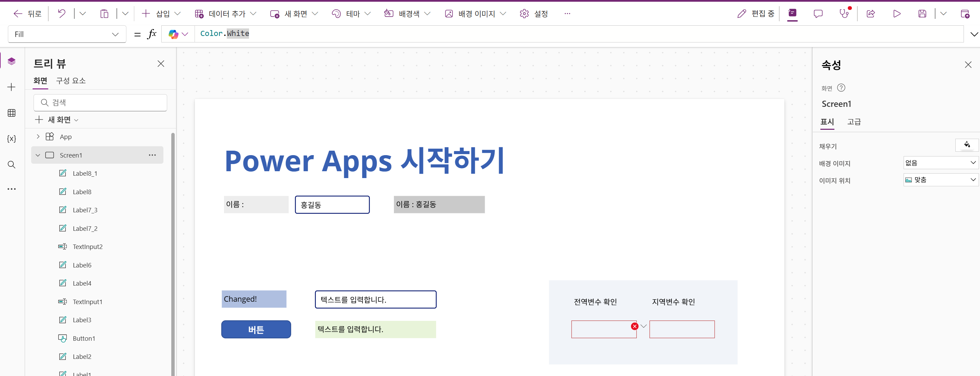Open the 배경색 background color menu
Image resolution: width=980 pixels, height=376 pixels.
tap(407, 14)
